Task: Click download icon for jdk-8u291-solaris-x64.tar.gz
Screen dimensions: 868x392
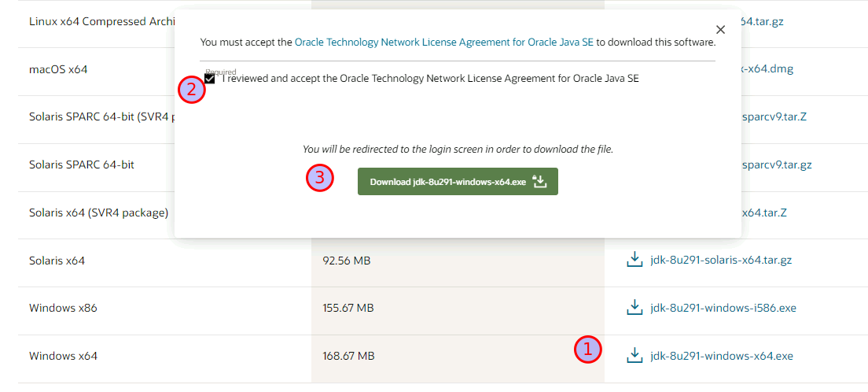Action: pyautogui.click(x=634, y=260)
